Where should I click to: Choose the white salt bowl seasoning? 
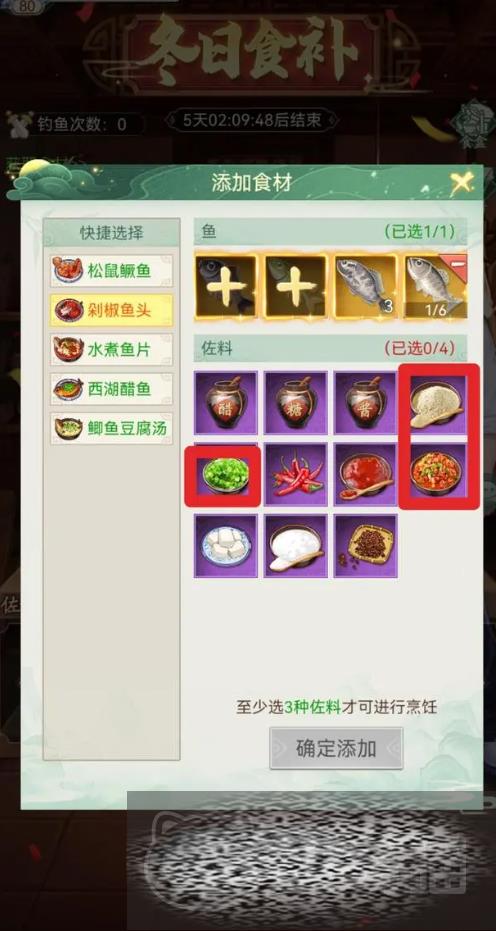click(x=295, y=546)
